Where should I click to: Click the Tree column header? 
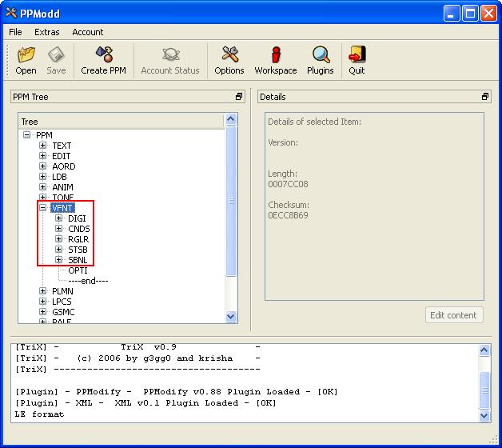[122, 122]
